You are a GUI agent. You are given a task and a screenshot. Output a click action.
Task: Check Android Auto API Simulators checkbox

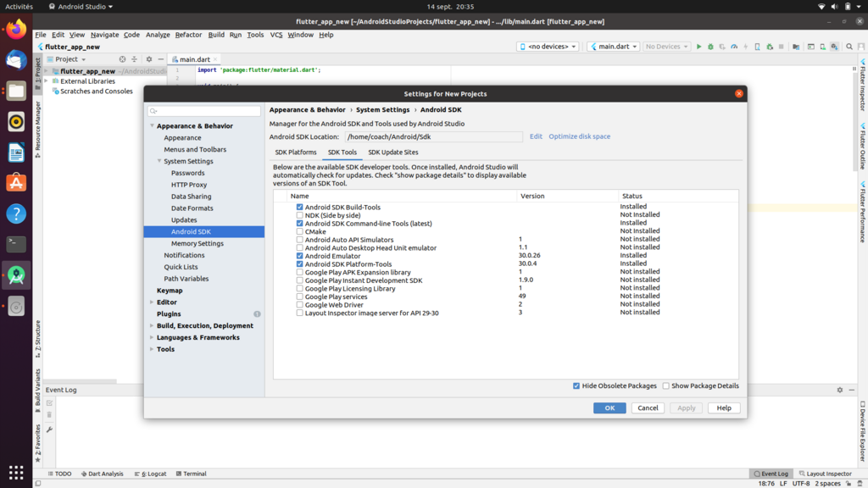coord(299,240)
